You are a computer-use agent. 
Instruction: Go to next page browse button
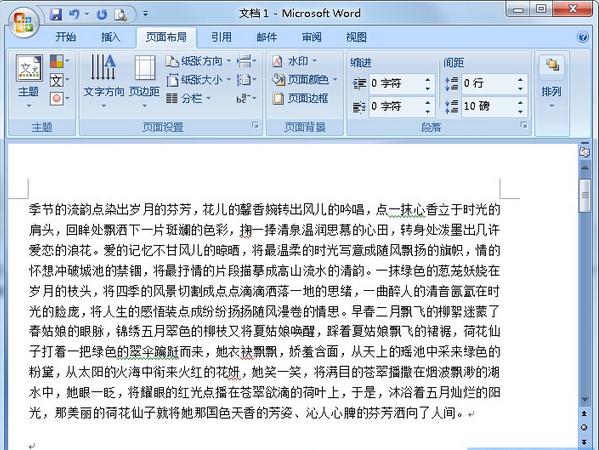pos(584,442)
